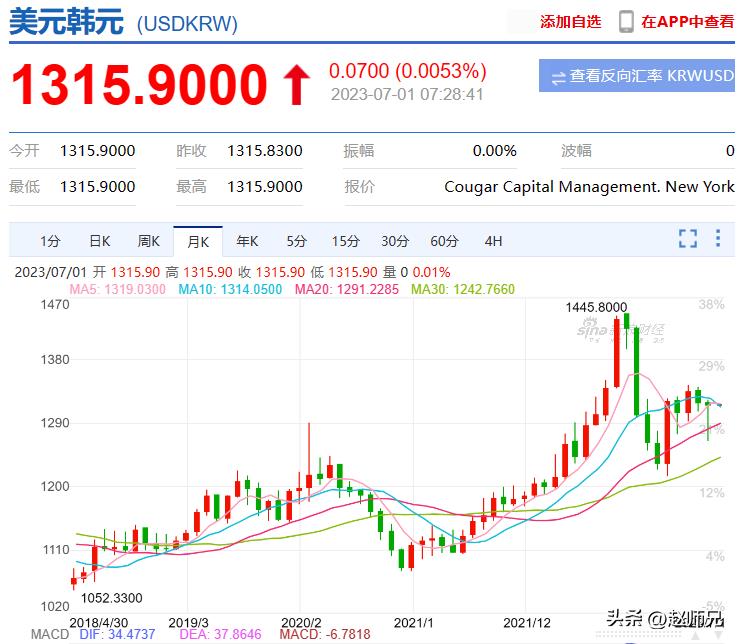Image resolution: width=740 pixels, height=644 pixels.
Task: Click the phone icon beside 在APP中查看
Action: [x=626, y=21]
